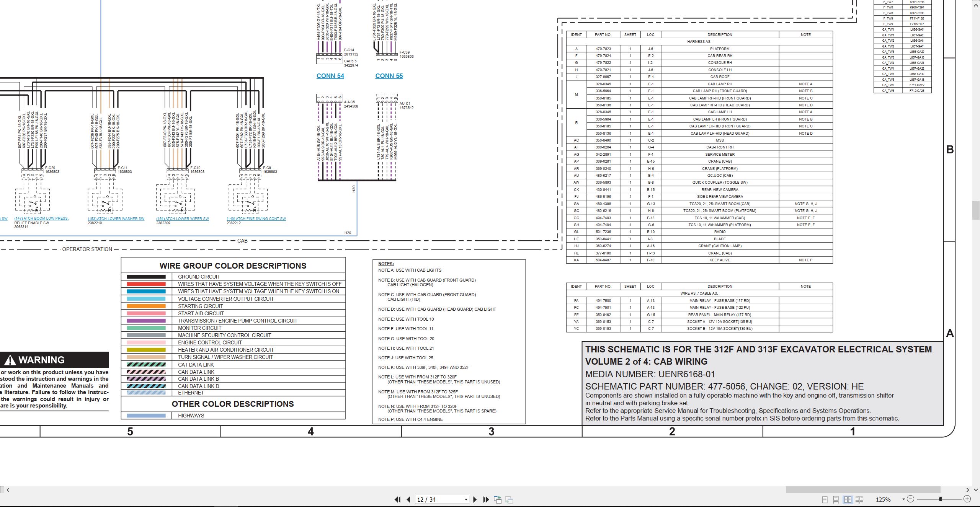Click the horizontal scrollbar thumb
Image resolution: width=980 pixels, height=507 pixels.
coord(863,490)
